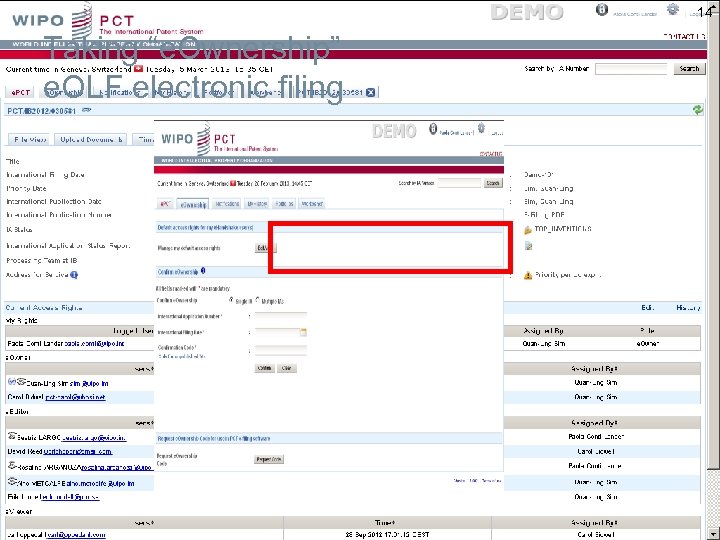Open the email link in the eViewer row
The image size is (720, 540).
pos(75,535)
